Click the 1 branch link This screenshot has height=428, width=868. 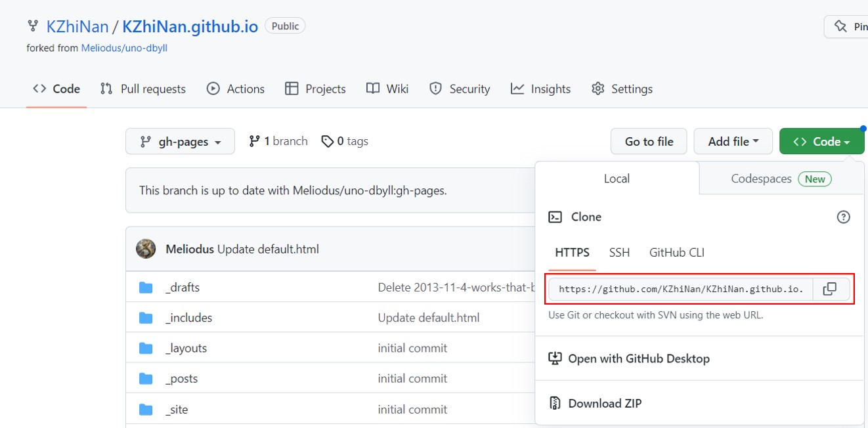(278, 141)
